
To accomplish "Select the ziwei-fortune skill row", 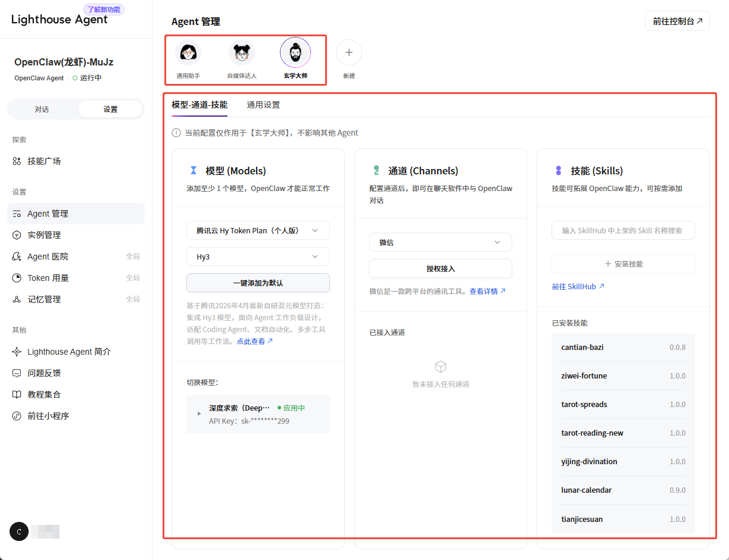I will 623,376.
